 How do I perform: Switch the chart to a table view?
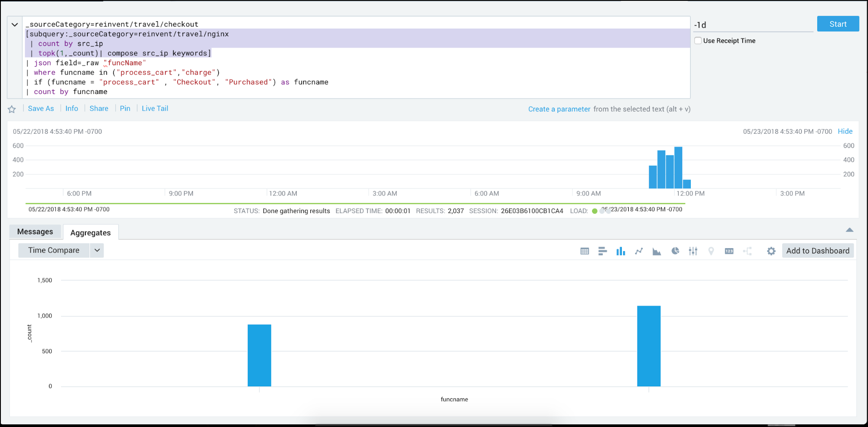pos(585,251)
